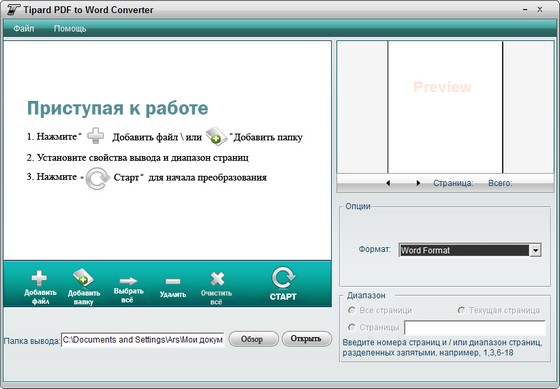
Task: Open the Файл menu
Action: click(x=24, y=28)
